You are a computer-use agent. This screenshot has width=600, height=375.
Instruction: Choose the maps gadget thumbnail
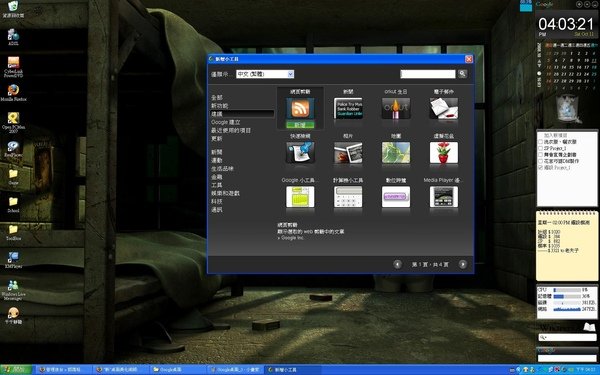396,153
